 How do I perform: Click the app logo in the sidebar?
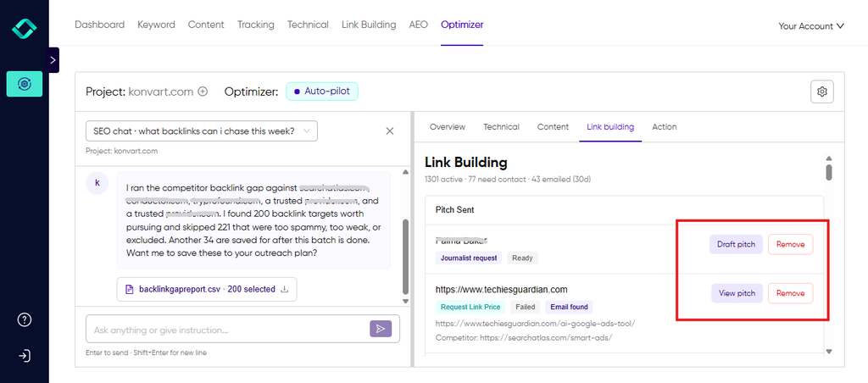click(x=25, y=28)
